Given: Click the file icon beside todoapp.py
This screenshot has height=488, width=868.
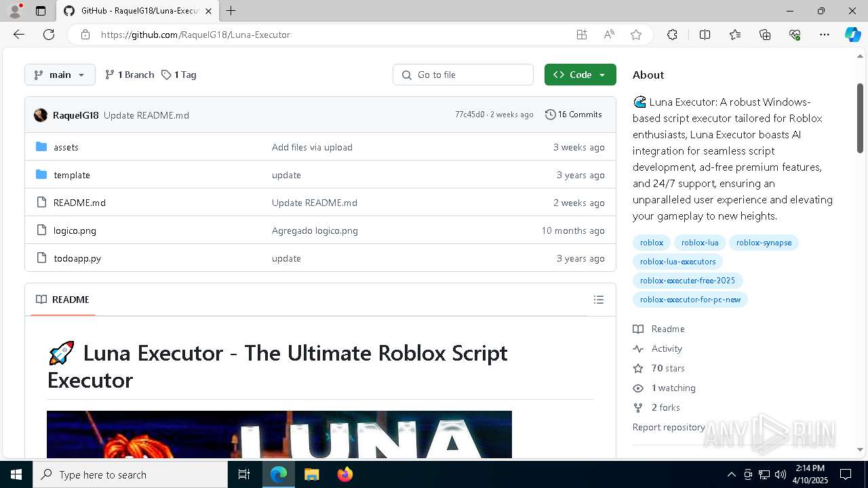Looking at the screenshot, I should [x=41, y=258].
